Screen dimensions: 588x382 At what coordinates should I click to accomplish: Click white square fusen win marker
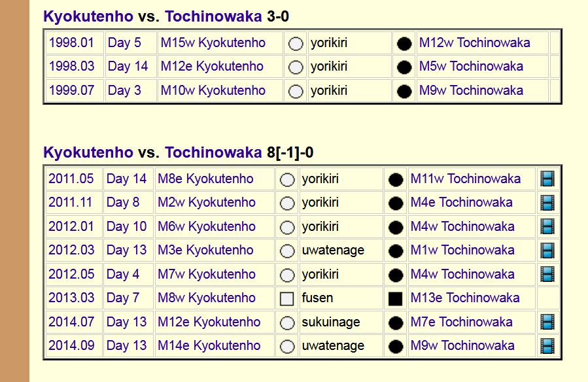tap(286, 298)
